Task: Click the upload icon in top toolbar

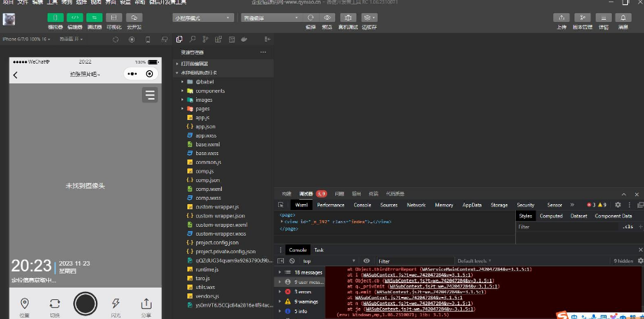Action: [x=561, y=17]
